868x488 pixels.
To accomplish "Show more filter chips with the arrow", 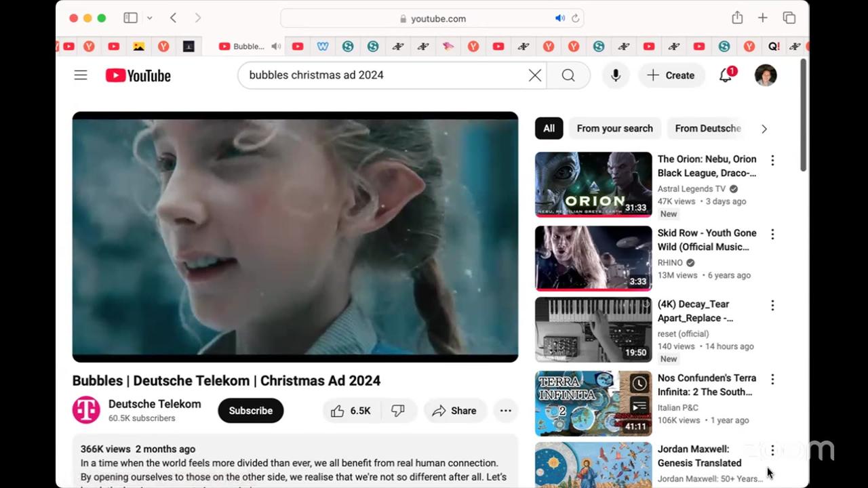I will click(764, 129).
